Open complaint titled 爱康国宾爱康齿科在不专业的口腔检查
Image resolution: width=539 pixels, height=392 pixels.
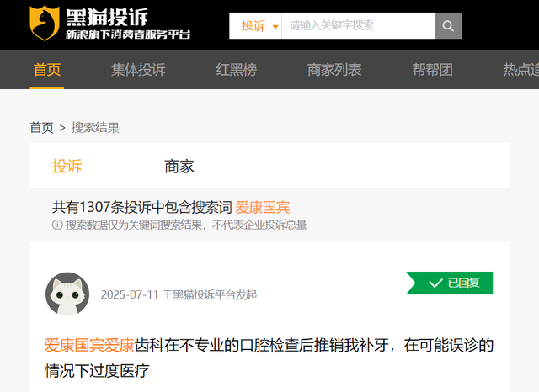pos(269,358)
